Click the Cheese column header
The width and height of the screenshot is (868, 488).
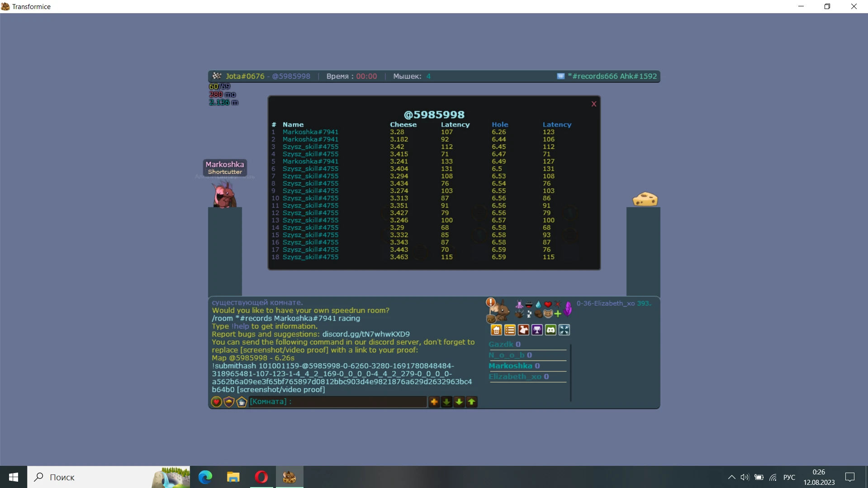(x=403, y=124)
